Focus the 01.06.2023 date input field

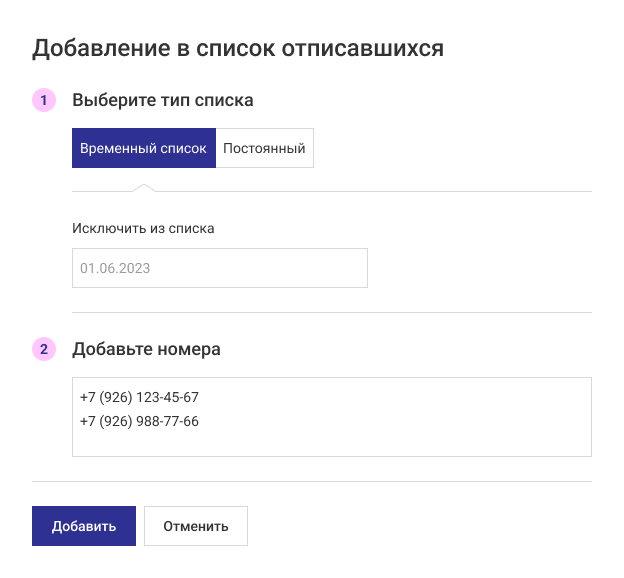(219, 268)
